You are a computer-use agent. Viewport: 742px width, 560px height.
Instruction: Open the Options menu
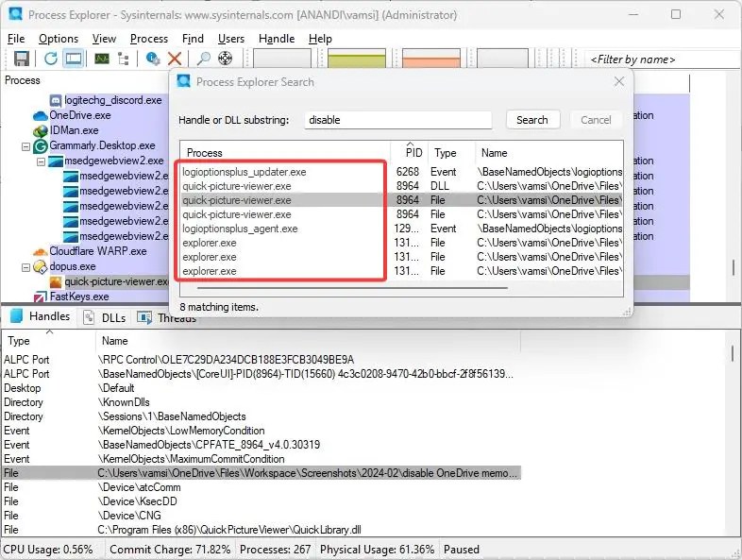pos(59,39)
